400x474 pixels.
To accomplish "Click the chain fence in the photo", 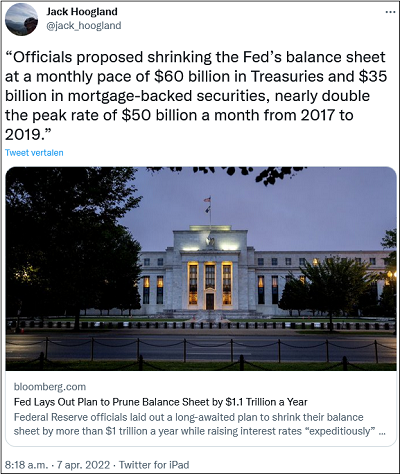I will click(x=201, y=349).
